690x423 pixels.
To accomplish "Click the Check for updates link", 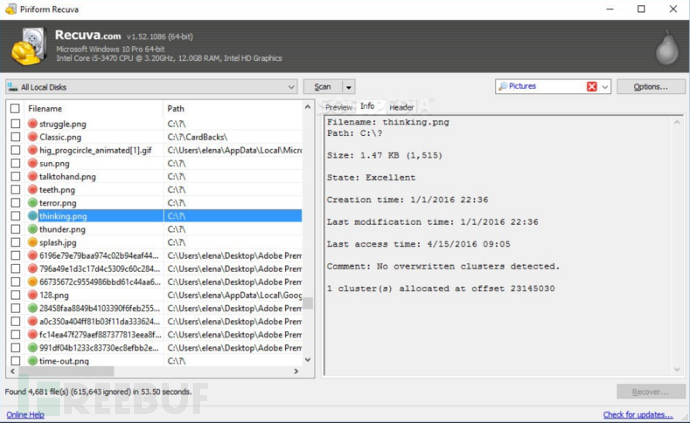I will 638,415.
